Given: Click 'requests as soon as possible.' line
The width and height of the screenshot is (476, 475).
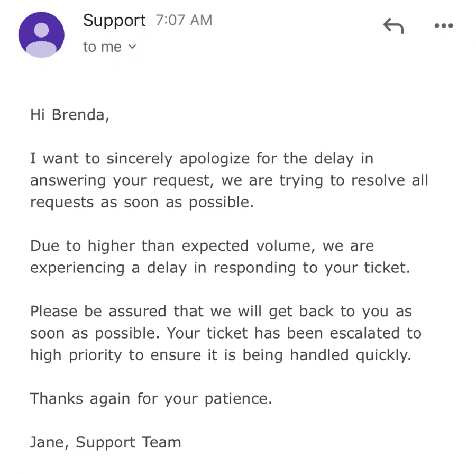Looking at the screenshot, I should [x=142, y=203].
